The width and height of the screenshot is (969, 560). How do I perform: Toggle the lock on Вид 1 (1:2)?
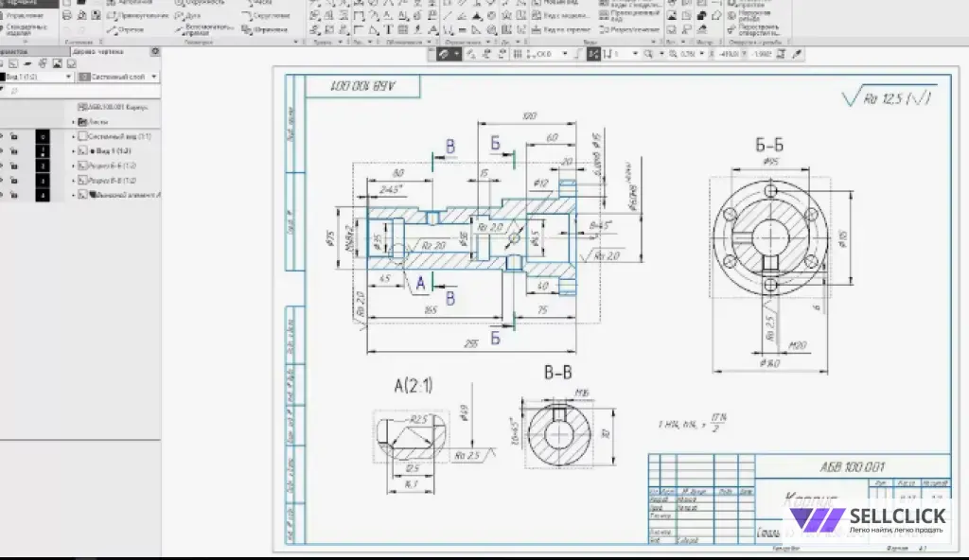13,150
